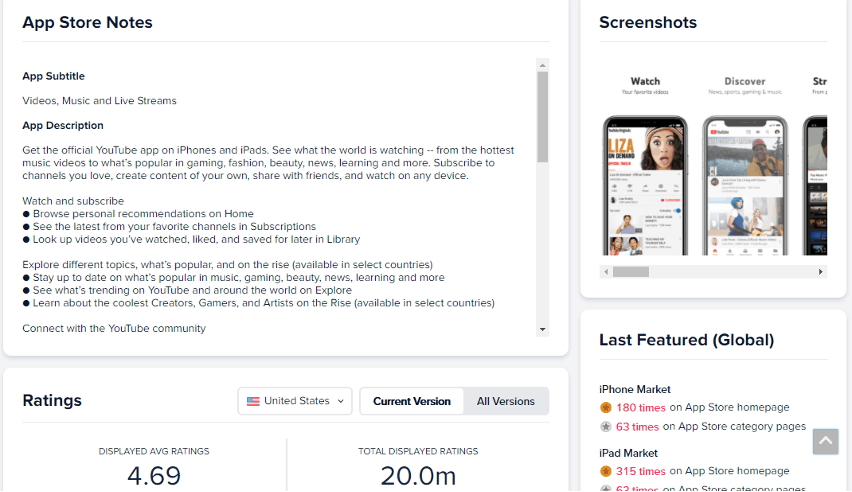The height and width of the screenshot is (492, 852).
Task: Click gray star icon beside 63 times
Action: [x=606, y=427]
